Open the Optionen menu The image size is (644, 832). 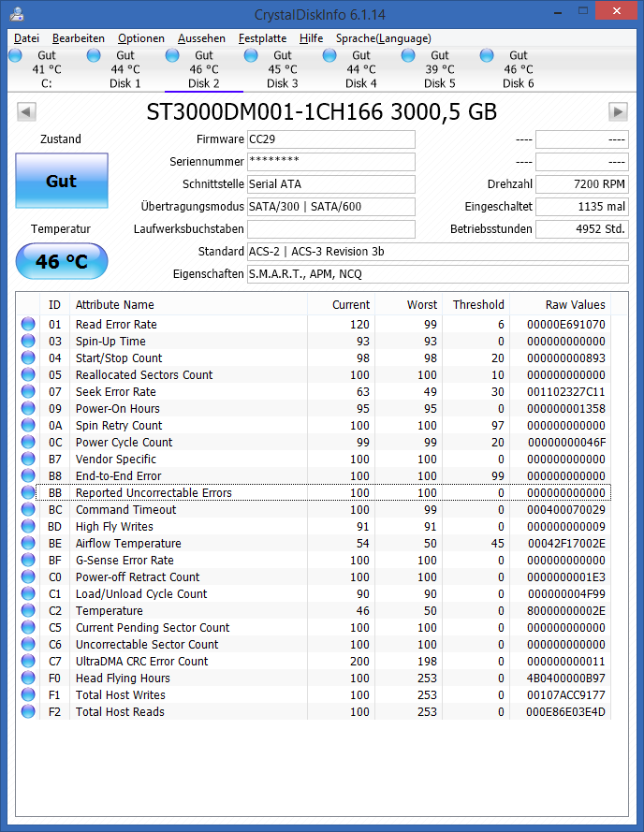[x=141, y=38]
